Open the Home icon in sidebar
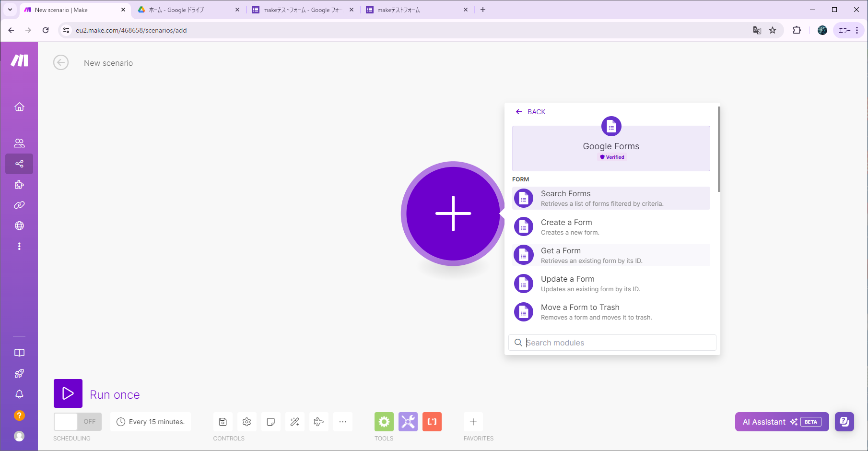 tap(19, 107)
